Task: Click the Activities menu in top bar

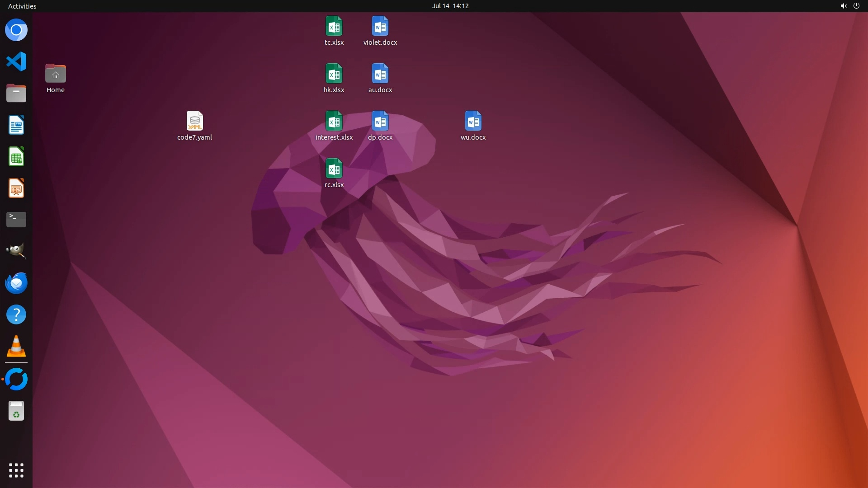Action: click(22, 6)
